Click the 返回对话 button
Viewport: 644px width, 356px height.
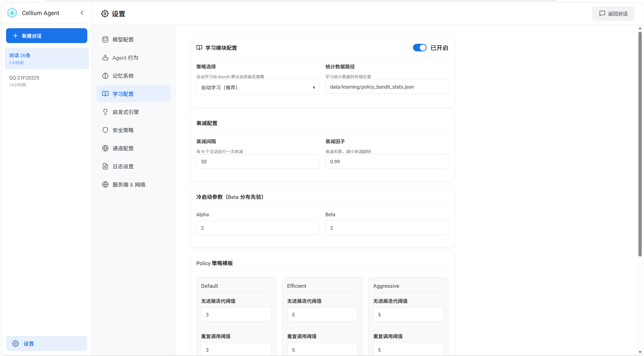tap(613, 14)
